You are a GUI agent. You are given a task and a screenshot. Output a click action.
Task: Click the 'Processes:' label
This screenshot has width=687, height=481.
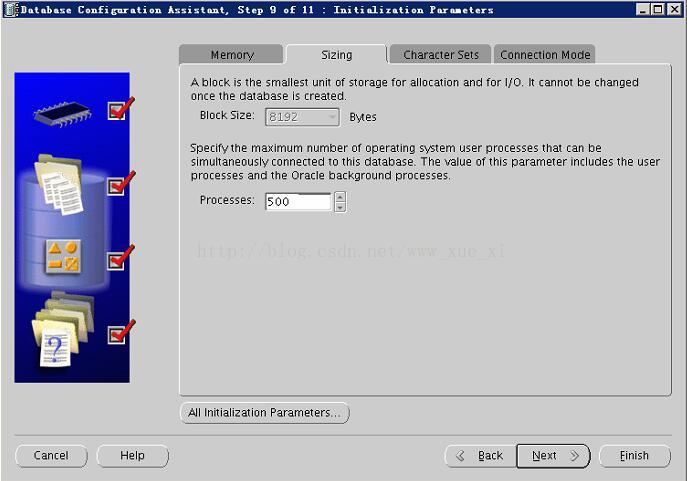pos(227,200)
